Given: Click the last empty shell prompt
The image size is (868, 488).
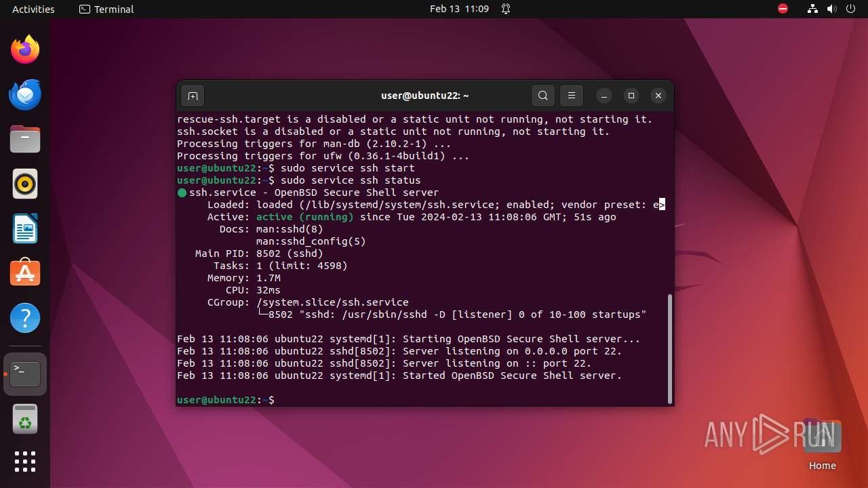Looking at the screenshot, I should [226, 400].
